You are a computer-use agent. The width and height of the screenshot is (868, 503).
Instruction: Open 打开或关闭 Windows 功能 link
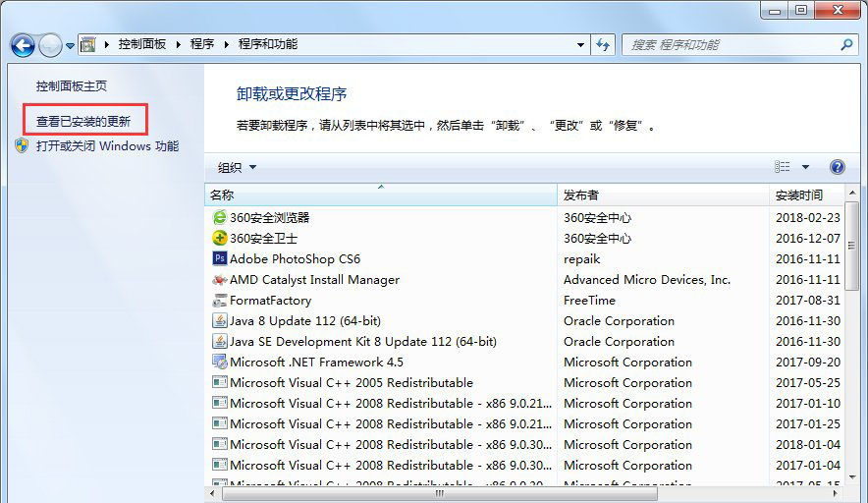(x=107, y=146)
